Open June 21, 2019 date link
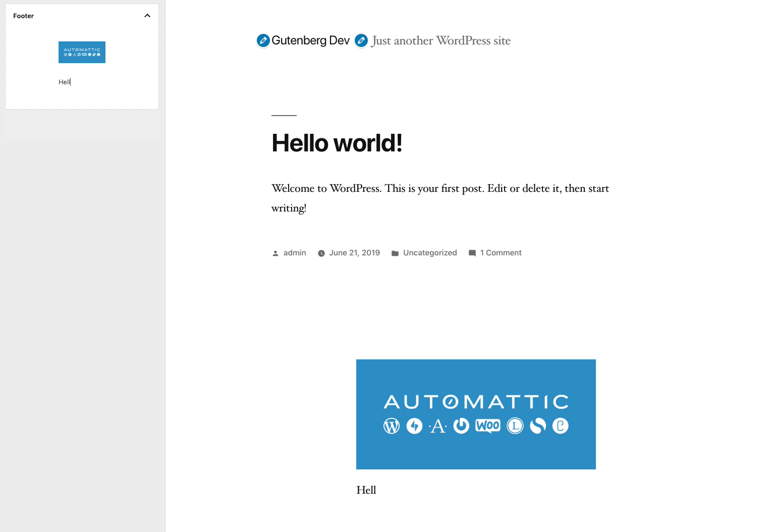This screenshot has width=773, height=532. coord(354,253)
